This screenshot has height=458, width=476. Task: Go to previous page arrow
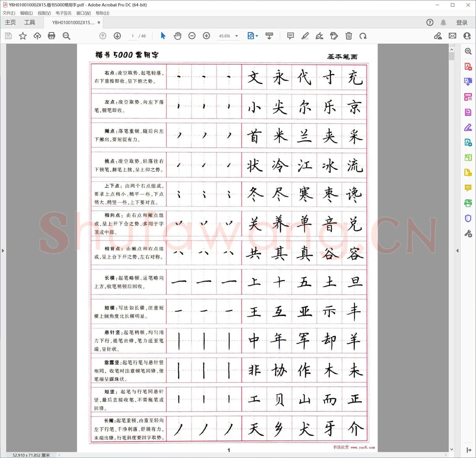(103, 36)
